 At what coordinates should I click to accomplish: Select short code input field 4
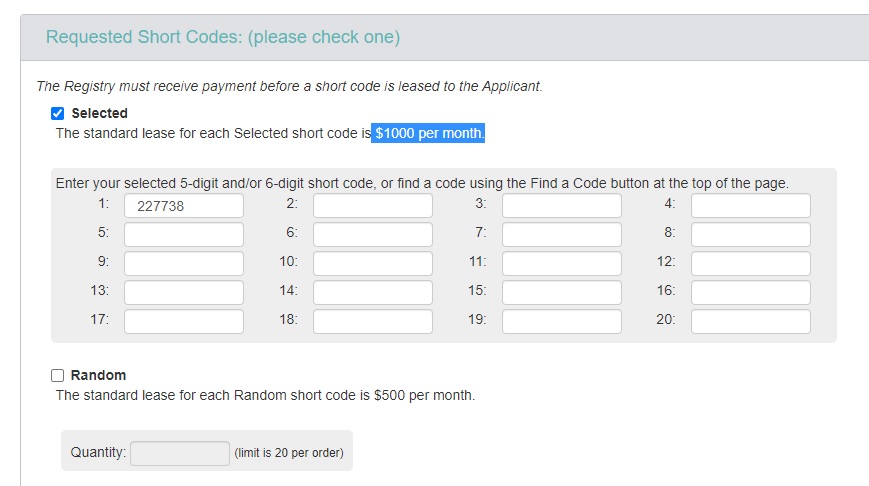pyautogui.click(x=750, y=206)
